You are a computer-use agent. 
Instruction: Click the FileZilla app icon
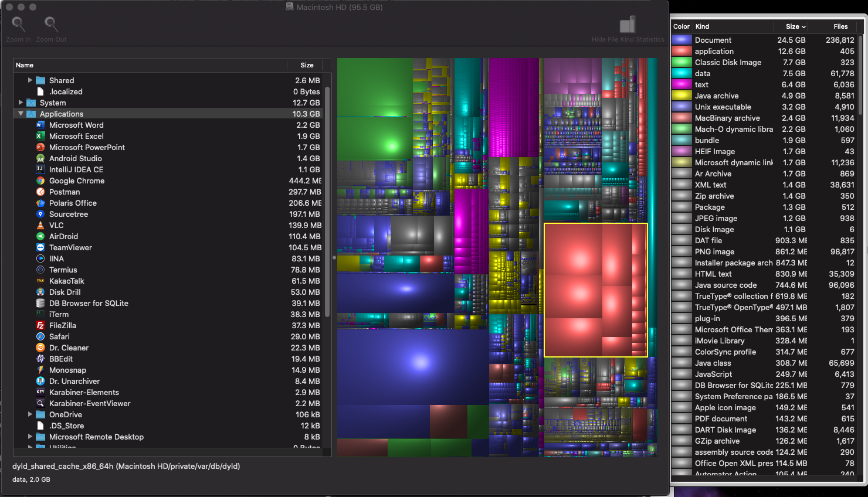[x=40, y=325]
